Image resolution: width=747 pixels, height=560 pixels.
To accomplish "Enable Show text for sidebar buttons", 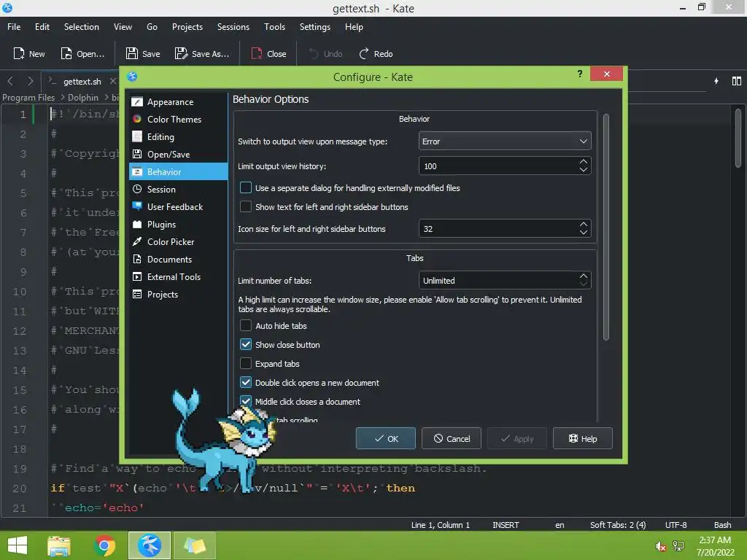I will pos(246,206).
